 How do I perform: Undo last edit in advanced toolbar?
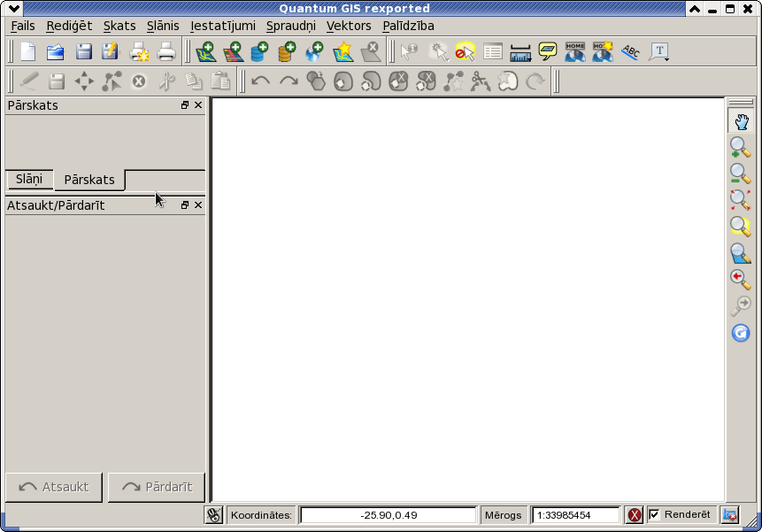pos(261,81)
